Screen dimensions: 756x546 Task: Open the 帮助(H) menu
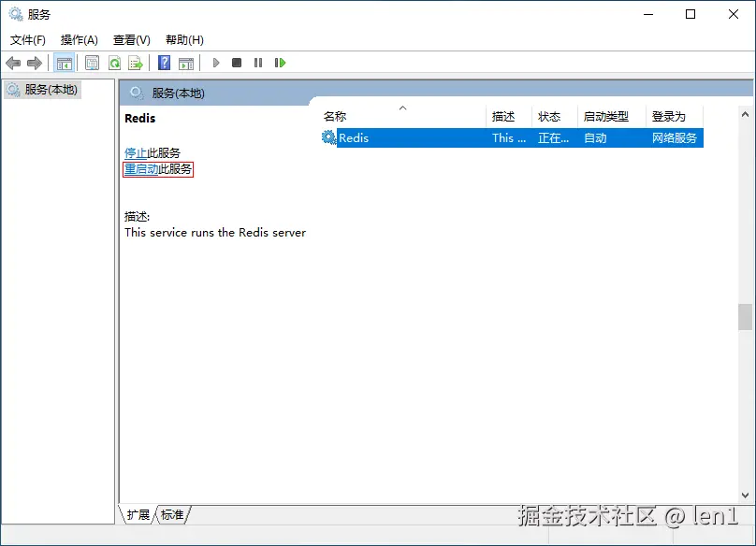pos(184,40)
